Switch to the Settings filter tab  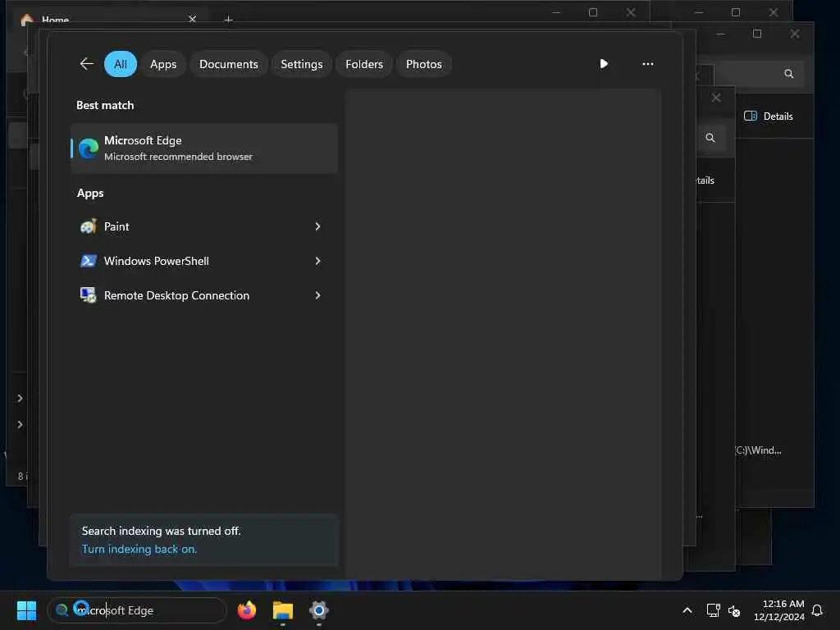tap(302, 64)
